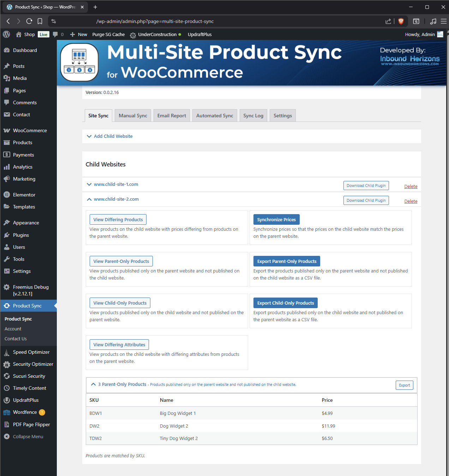Open WooCommerce in the sidebar menu
Screen dimensions: 449x476
click(x=30, y=130)
